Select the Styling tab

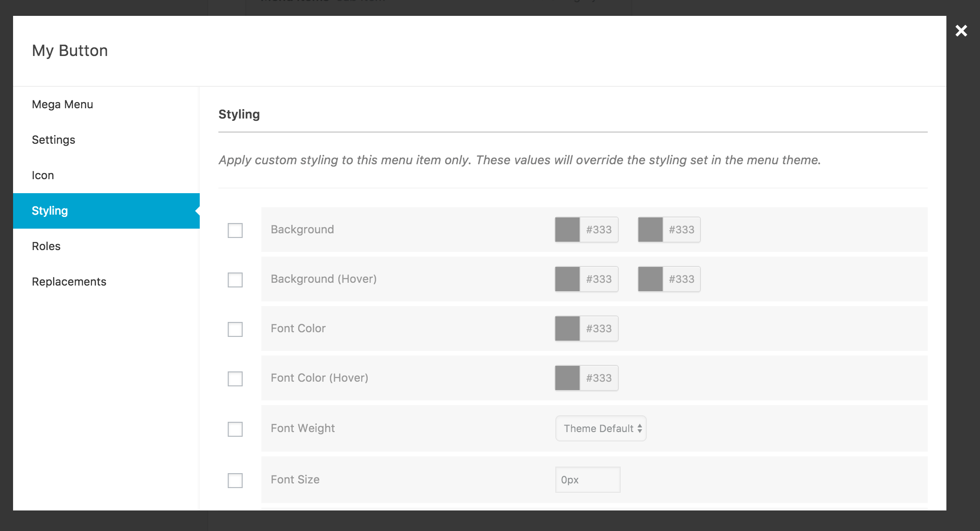[49, 210]
